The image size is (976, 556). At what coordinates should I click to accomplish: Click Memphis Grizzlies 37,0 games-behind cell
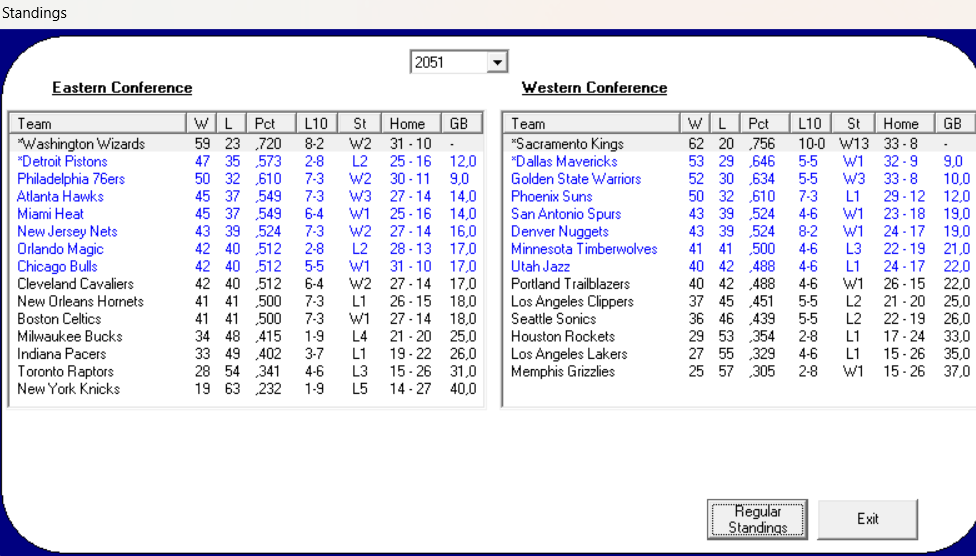[x=957, y=371]
